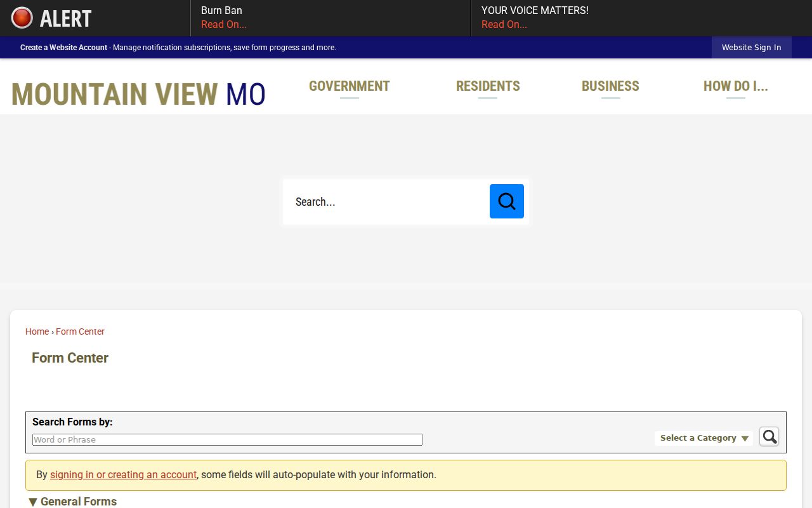
Task: Click the Form Center search magnifier icon
Action: point(769,437)
